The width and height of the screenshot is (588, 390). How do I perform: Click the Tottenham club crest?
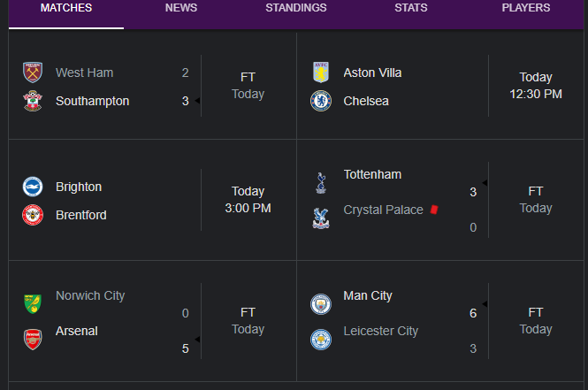[x=321, y=183]
